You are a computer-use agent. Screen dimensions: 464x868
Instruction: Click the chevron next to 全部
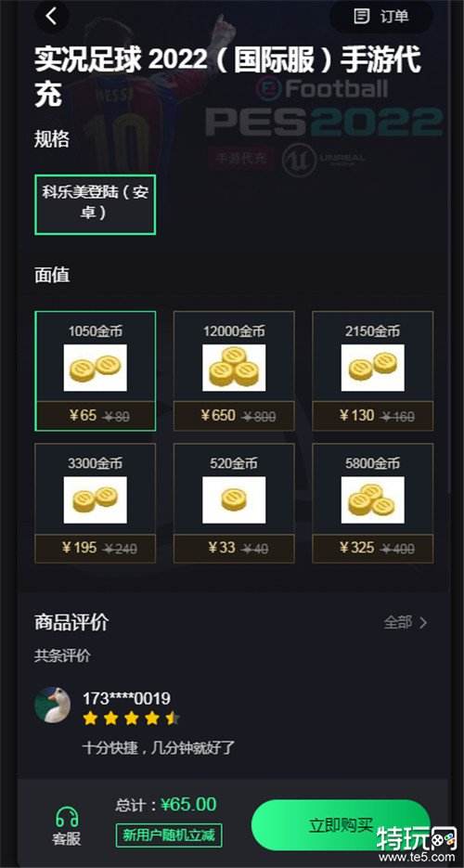coord(423,623)
